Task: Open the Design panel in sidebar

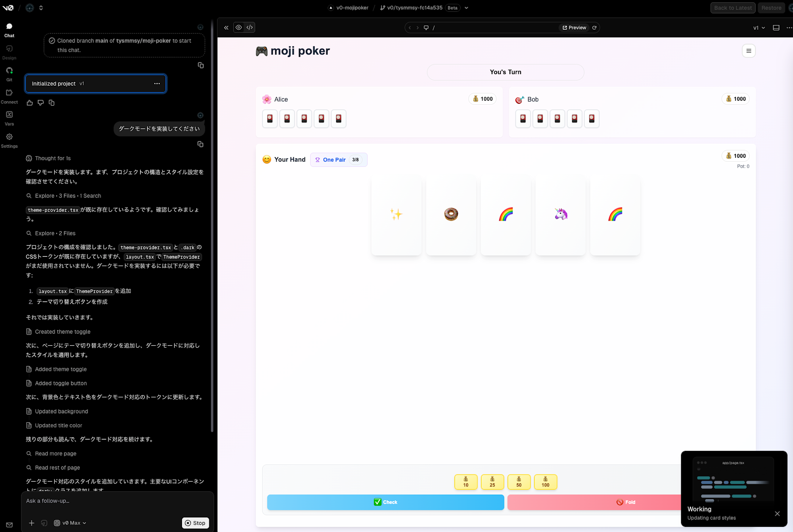Action: [9, 52]
